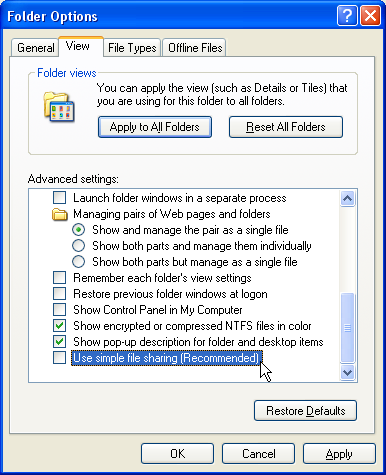The height and width of the screenshot is (475, 386).
Task: Toggle Remember each folder's view settings
Action: (x=60, y=278)
